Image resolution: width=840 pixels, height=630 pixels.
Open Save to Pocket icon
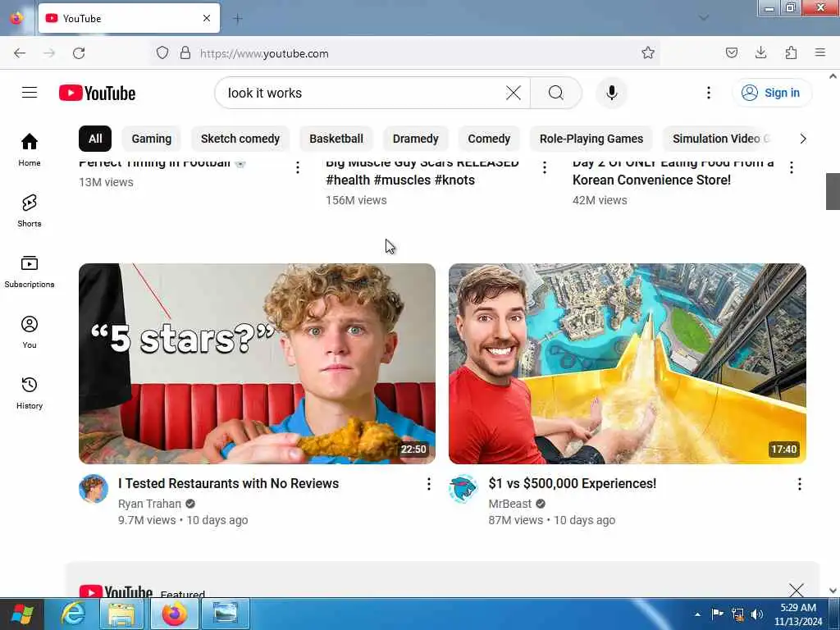(x=731, y=53)
